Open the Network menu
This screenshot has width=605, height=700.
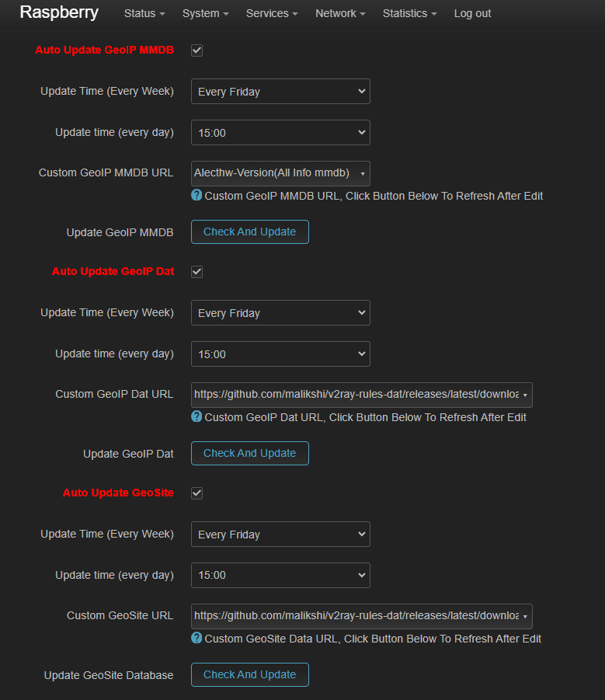(340, 13)
